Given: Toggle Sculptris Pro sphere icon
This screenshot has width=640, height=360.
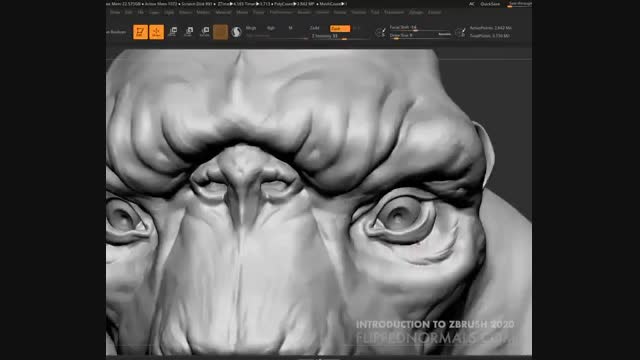Looking at the screenshot, I should click(236, 32).
